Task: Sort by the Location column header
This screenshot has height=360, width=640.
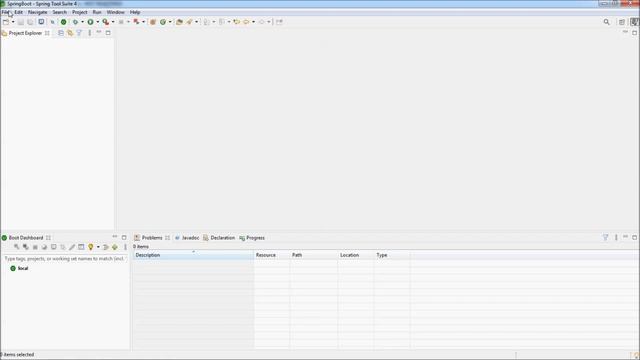Action: tap(356, 255)
